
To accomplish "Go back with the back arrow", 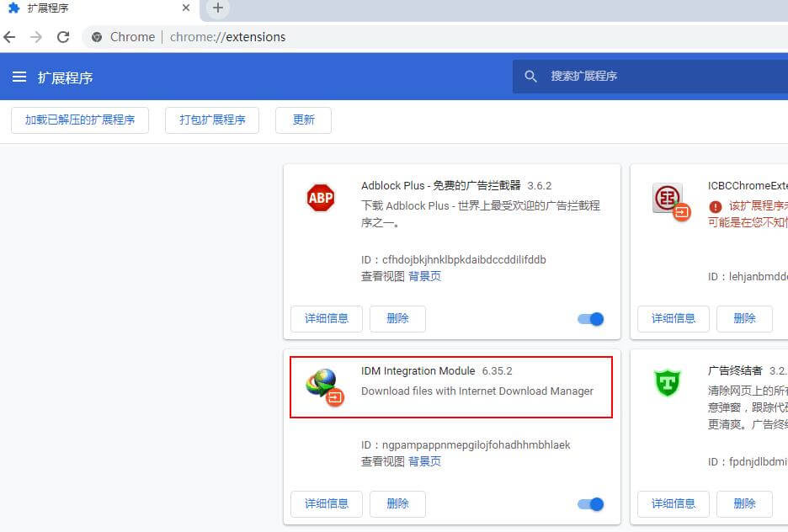I will point(10,37).
